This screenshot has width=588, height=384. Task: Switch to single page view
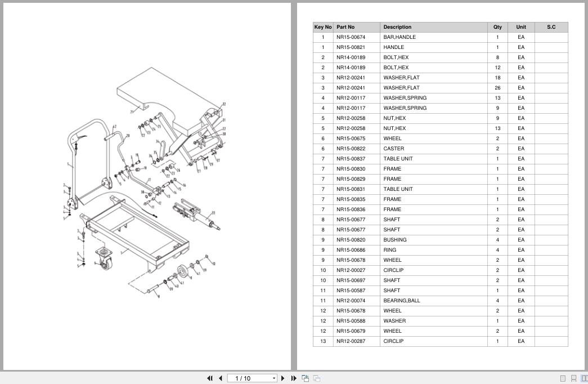click(563, 378)
